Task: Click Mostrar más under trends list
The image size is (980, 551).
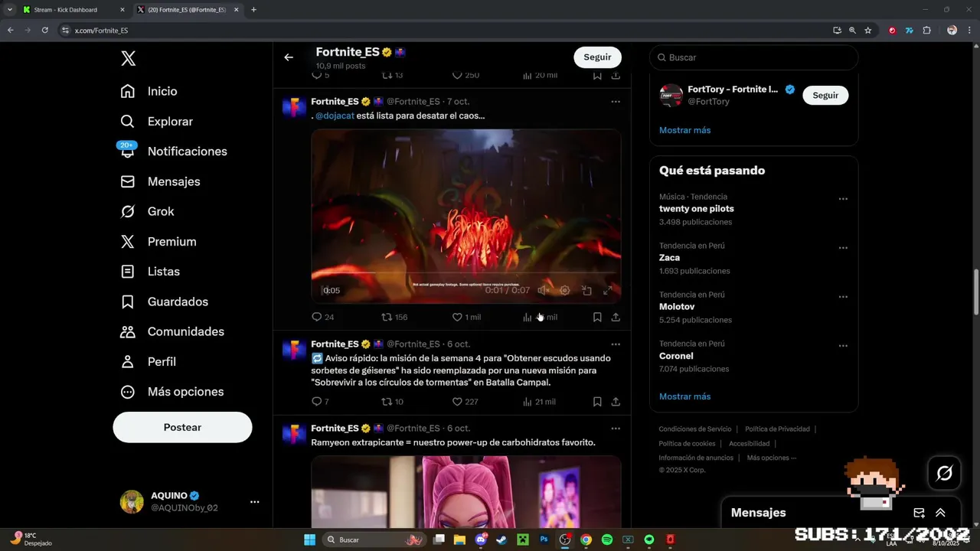Action: pos(684,396)
